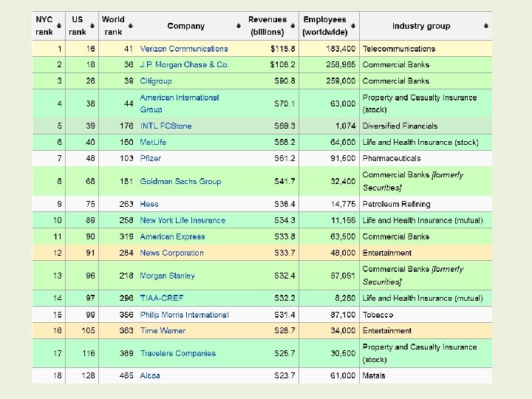Sort by Employees column arrows
Viewport: 532px width, 399px height.
353,26
